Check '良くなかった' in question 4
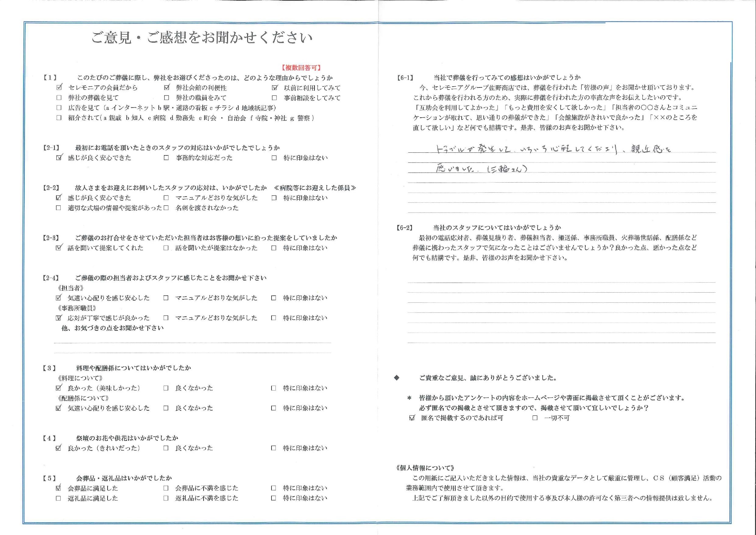 (x=166, y=448)
